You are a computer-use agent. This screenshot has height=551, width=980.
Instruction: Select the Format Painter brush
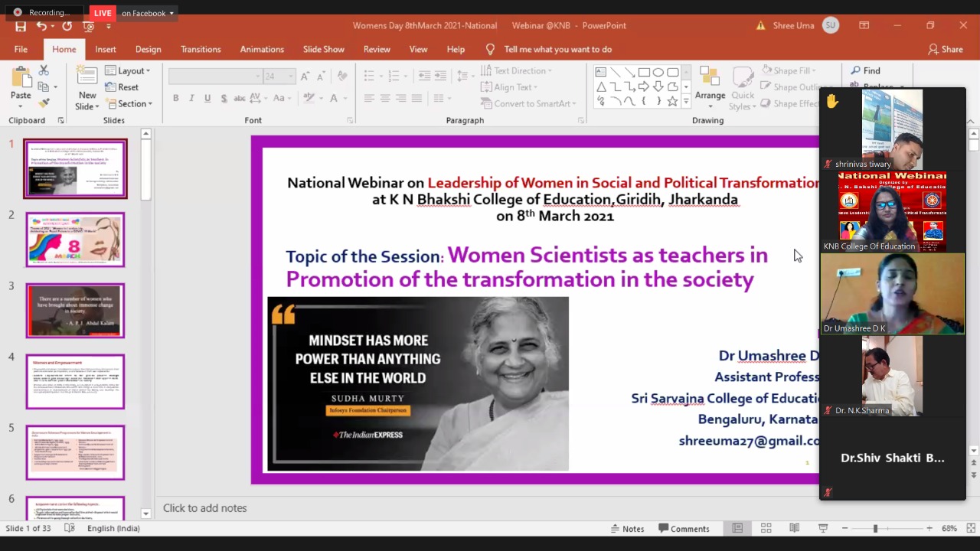(44, 103)
